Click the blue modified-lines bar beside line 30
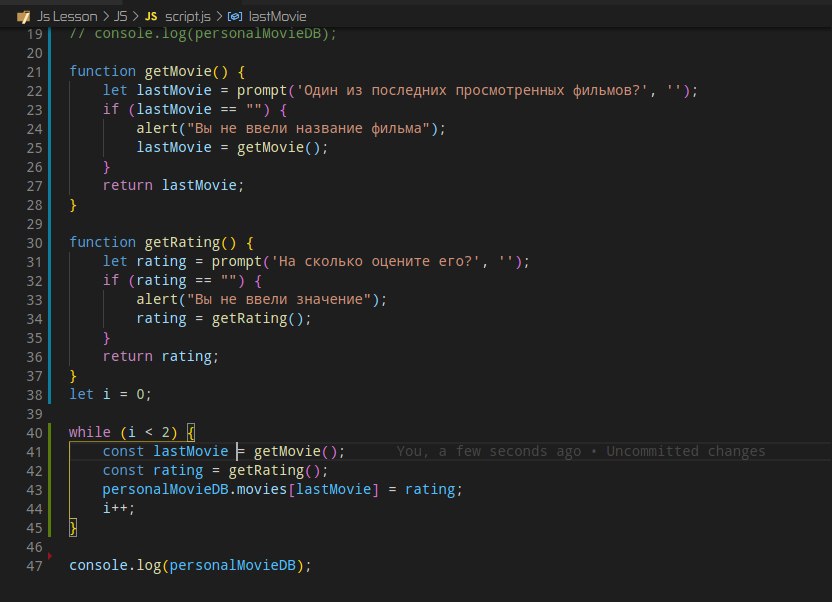This screenshot has width=832, height=602. 50,243
